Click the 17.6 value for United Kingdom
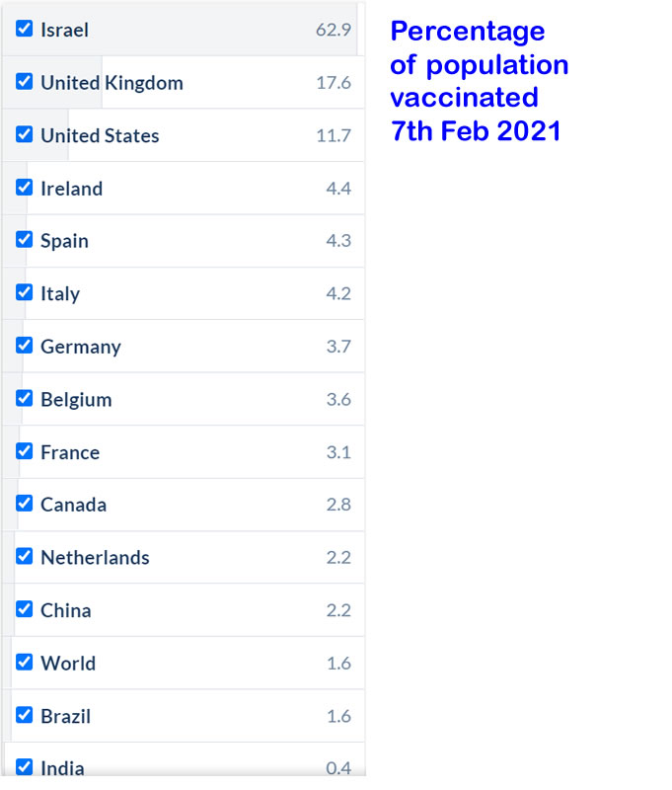Image resolution: width=672 pixels, height=790 pixels. pyautogui.click(x=333, y=83)
